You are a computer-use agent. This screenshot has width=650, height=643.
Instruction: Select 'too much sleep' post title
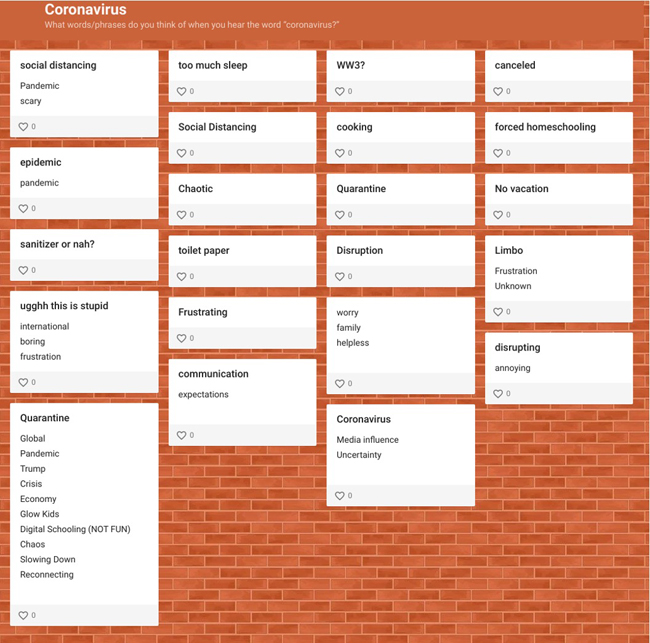pos(213,66)
